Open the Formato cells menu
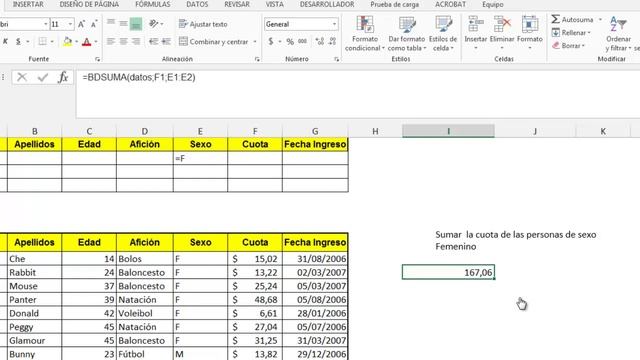The width and height of the screenshot is (640, 360). coord(529,33)
